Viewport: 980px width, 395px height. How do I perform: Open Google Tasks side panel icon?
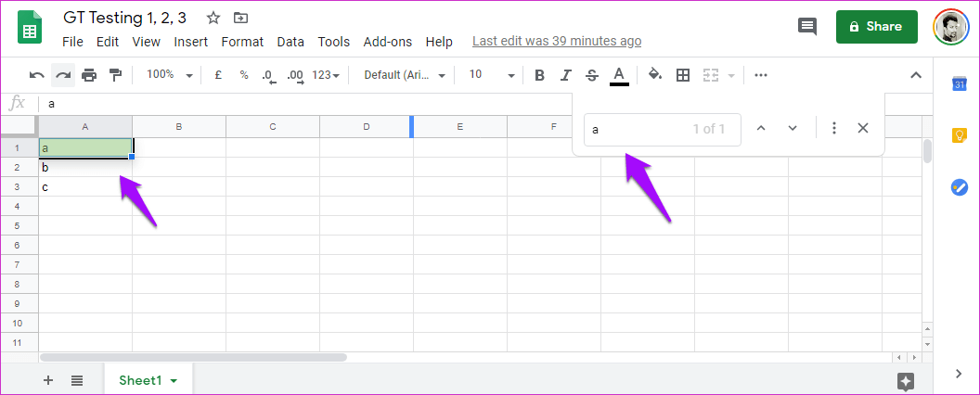click(960, 187)
